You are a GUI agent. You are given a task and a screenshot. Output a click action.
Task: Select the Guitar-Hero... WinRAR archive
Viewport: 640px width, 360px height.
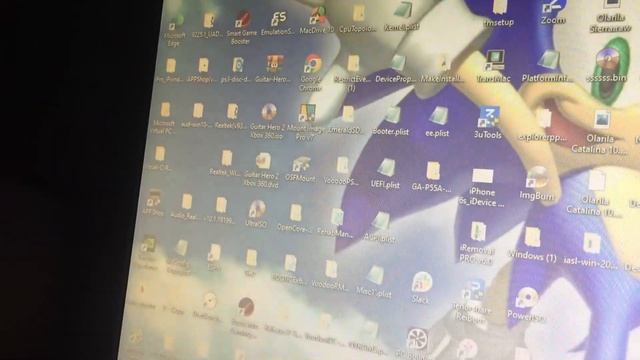point(273,69)
